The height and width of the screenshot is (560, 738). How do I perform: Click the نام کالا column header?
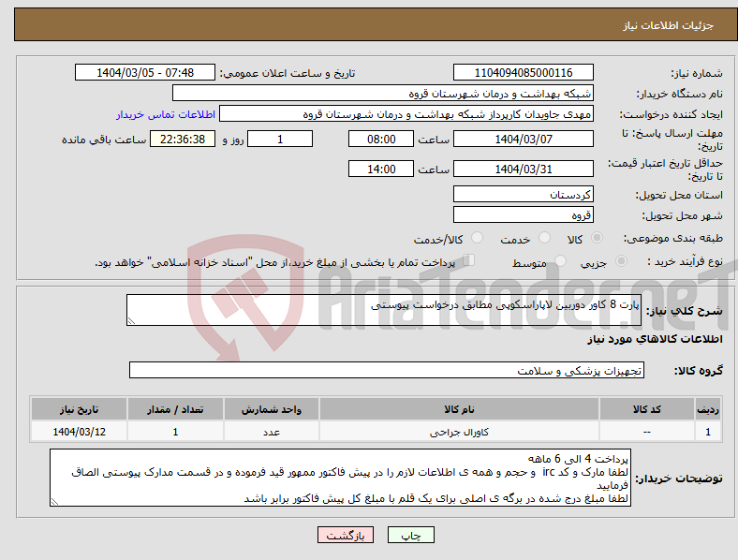(x=459, y=409)
